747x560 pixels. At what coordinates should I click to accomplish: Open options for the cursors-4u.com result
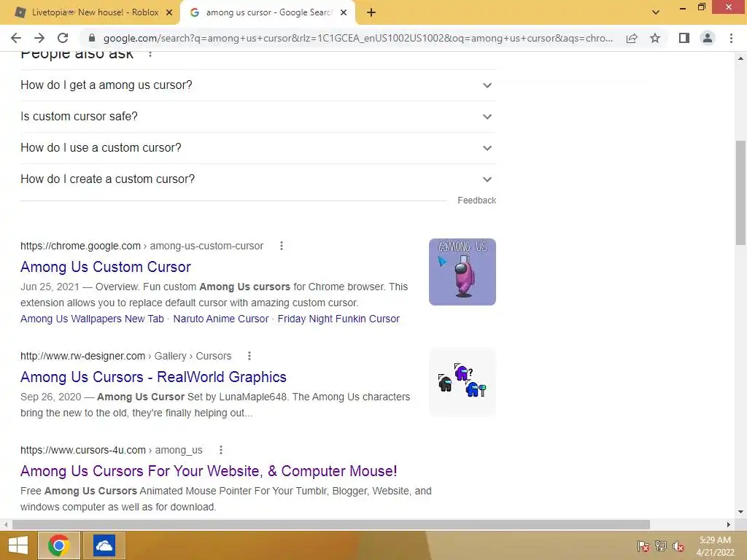pos(220,450)
